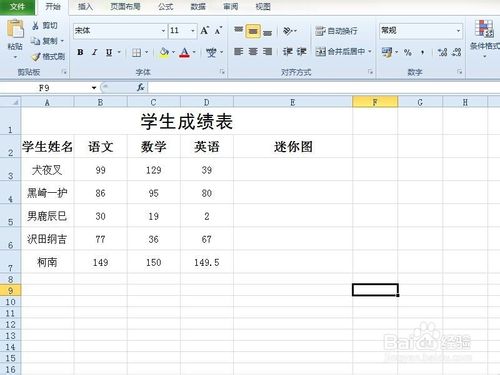Click in the formula bar
Viewport: 500px width, 375px height.
point(323,88)
